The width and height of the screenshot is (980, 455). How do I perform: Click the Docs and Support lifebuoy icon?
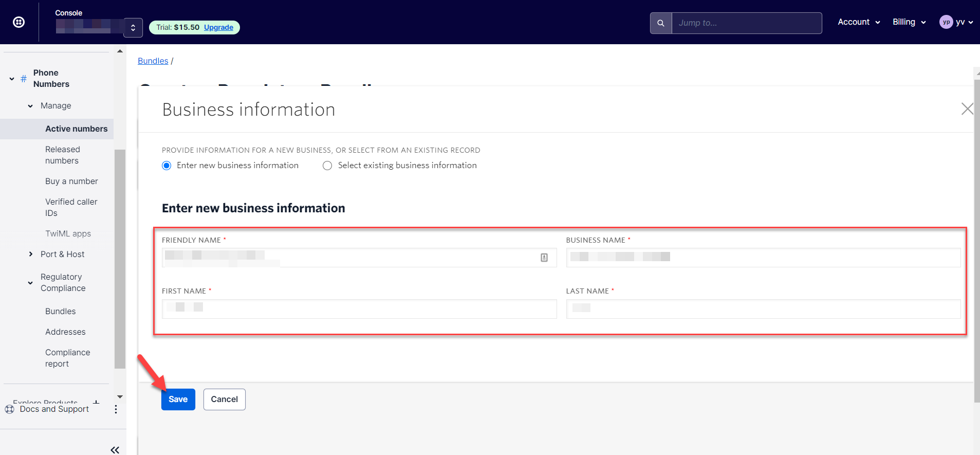click(10, 409)
